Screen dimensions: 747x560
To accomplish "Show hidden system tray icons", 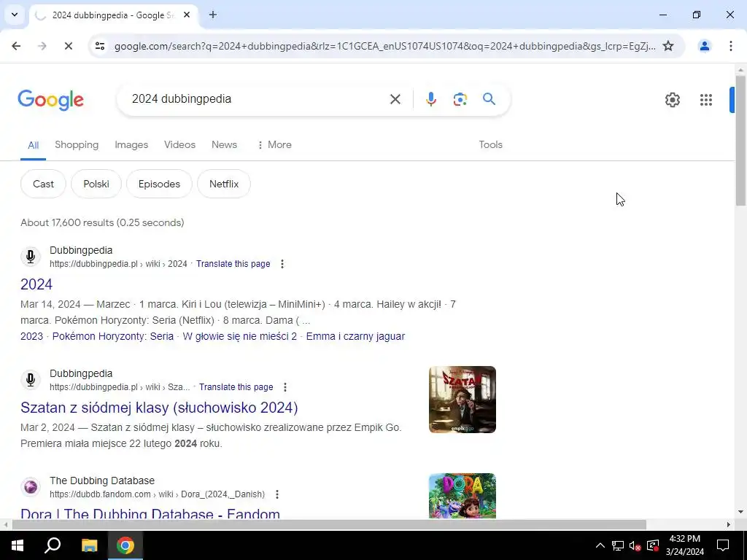I will click(x=600, y=545).
